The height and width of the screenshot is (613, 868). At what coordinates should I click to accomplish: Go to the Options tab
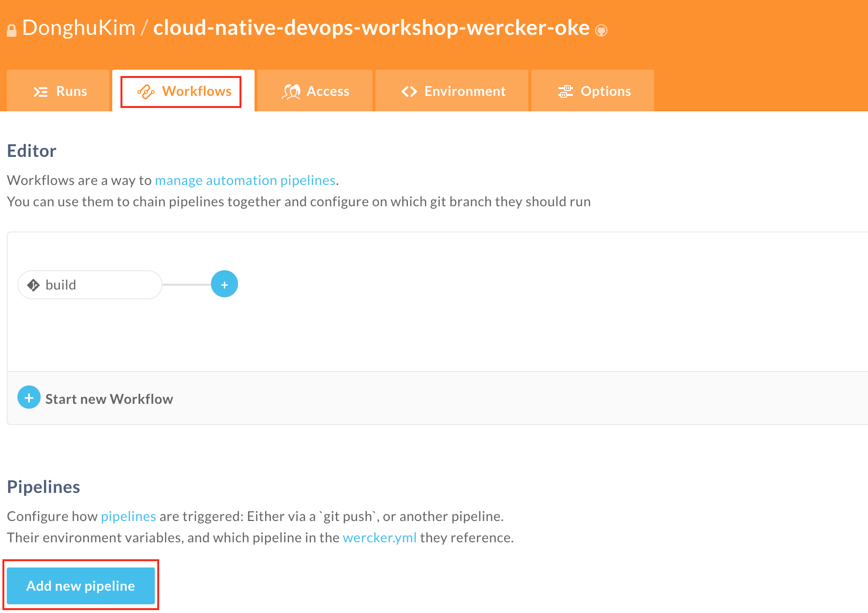pos(593,91)
